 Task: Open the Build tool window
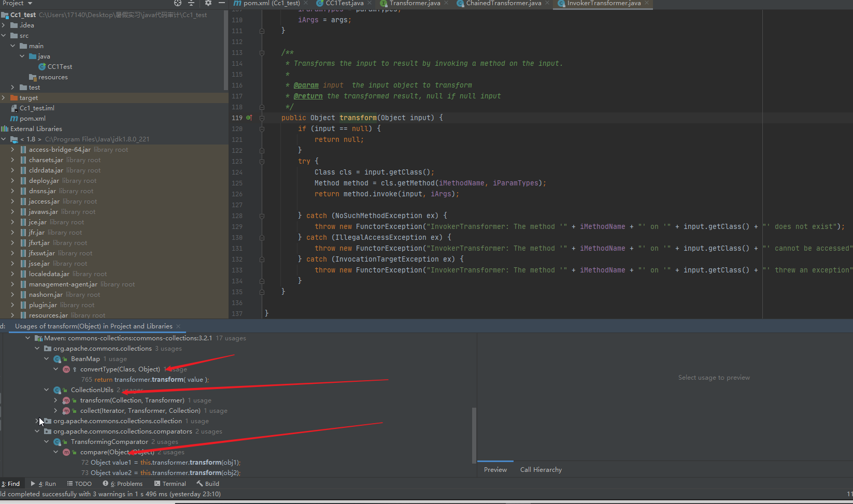click(x=208, y=484)
